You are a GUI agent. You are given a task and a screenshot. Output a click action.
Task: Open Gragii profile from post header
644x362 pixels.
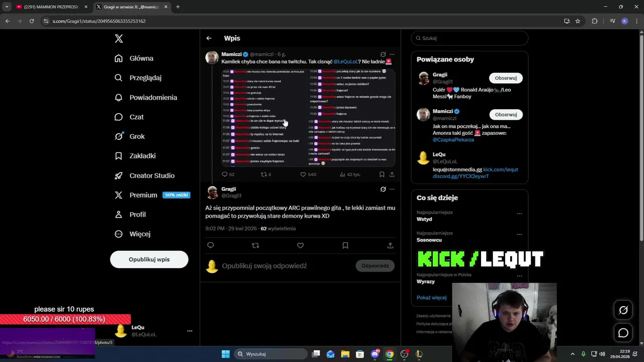click(228, 189)
